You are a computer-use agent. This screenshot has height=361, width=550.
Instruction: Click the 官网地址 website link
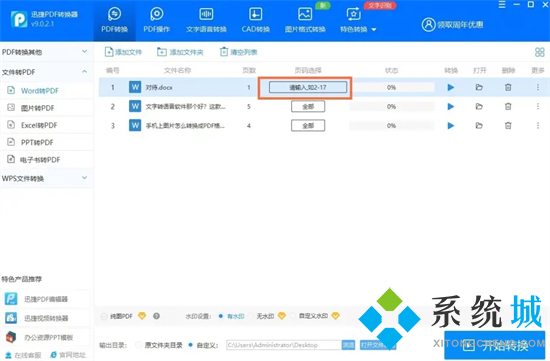coord(68,355)
